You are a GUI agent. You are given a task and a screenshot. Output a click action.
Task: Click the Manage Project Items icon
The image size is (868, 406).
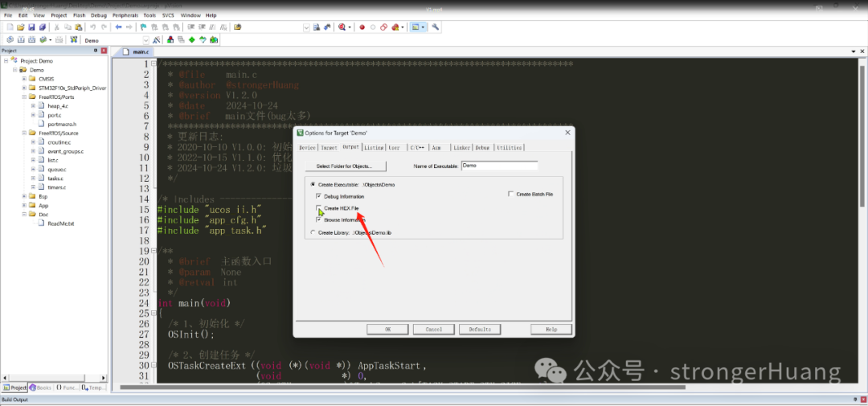(170, 40)
